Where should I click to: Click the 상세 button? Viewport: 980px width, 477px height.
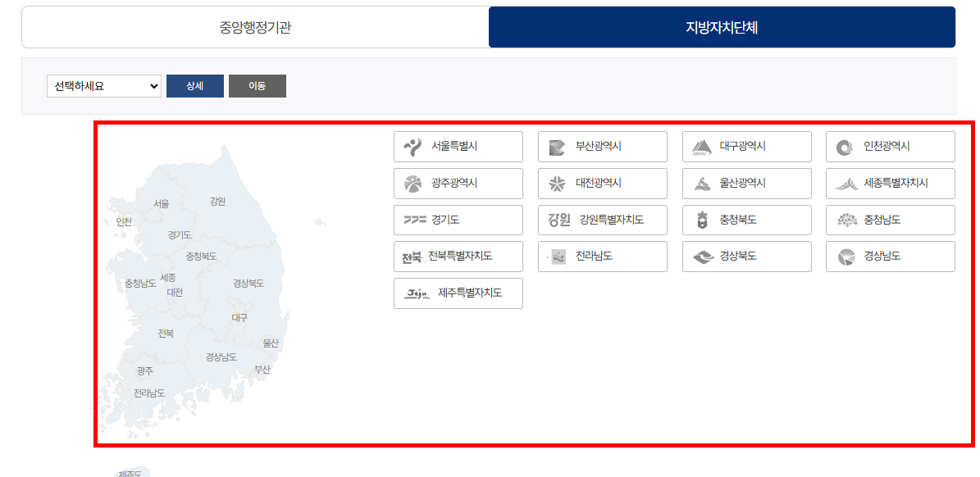[195, 85]
